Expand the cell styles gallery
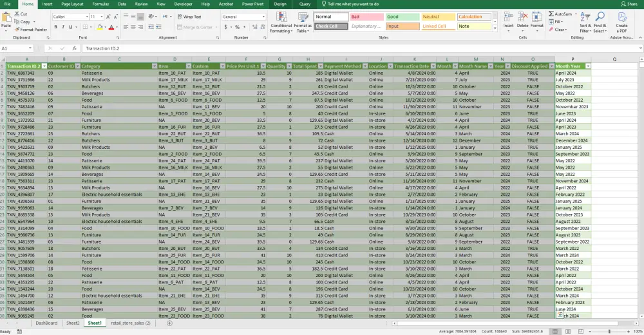 coord(495,29)
